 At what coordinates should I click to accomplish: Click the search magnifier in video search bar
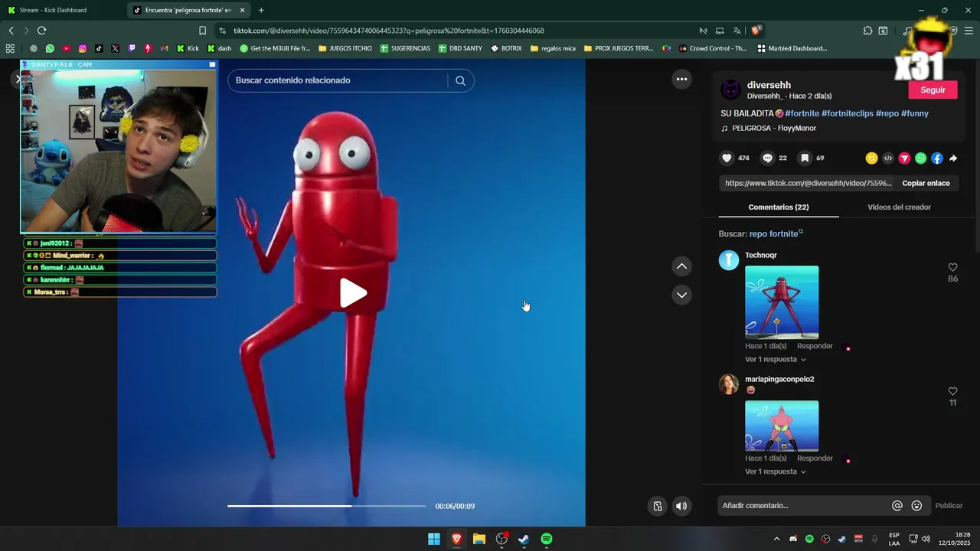(x=460, y=80)
